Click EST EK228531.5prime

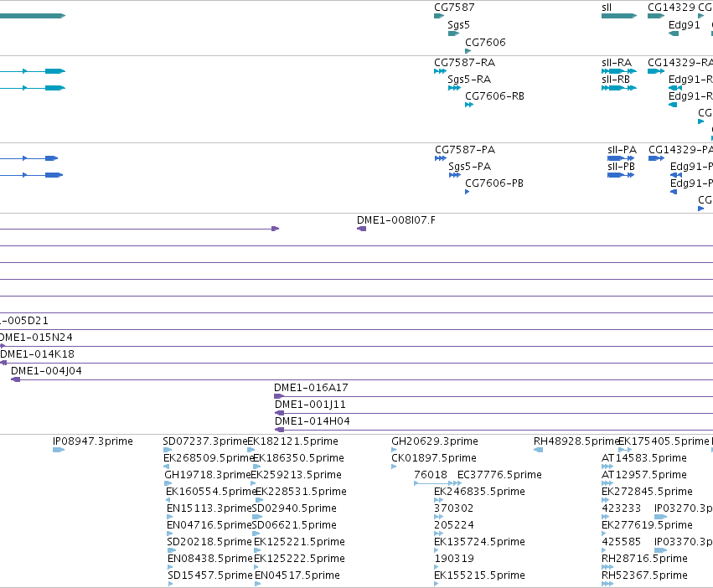(301, 492)
